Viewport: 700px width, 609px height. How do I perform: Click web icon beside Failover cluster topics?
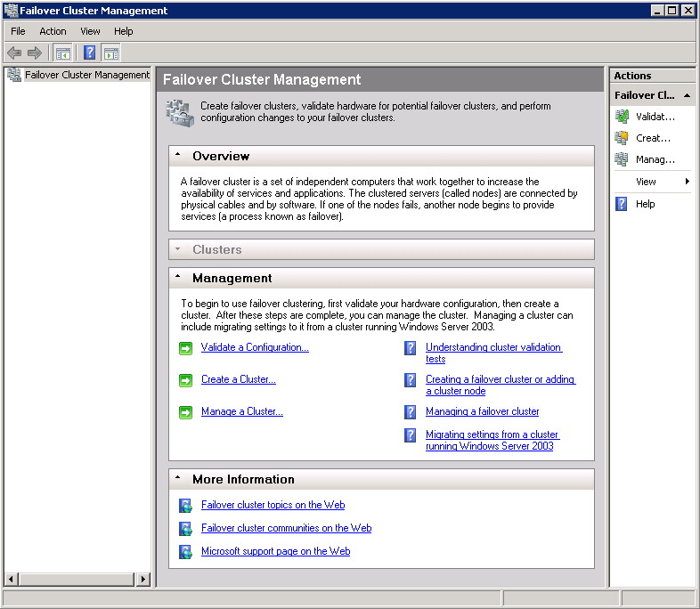click(185, 506)
